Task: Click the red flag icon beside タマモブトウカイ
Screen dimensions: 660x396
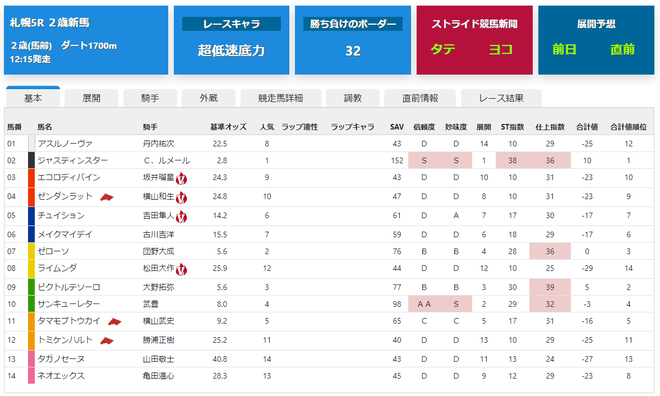Action: tap(114, 322)
